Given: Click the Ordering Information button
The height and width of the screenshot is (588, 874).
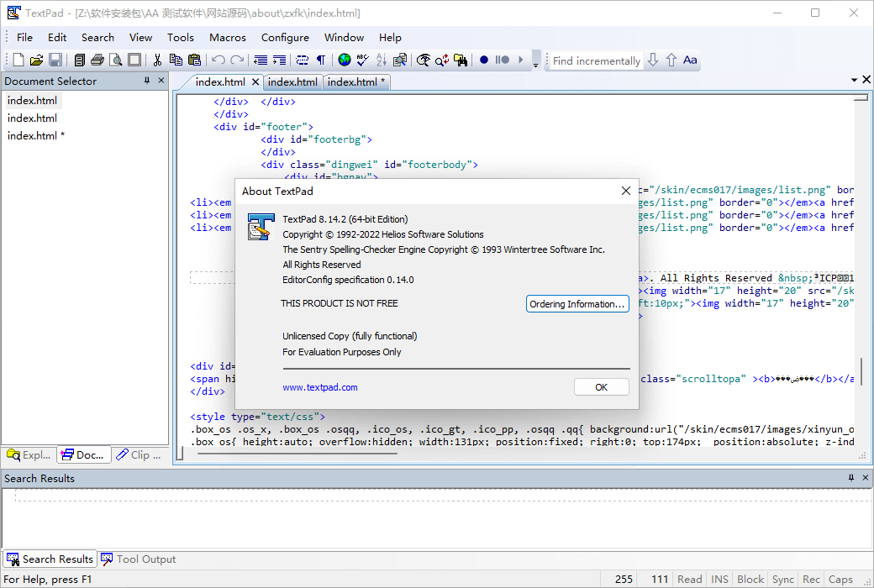Looking at the screenshot, I should pos(577,304).
